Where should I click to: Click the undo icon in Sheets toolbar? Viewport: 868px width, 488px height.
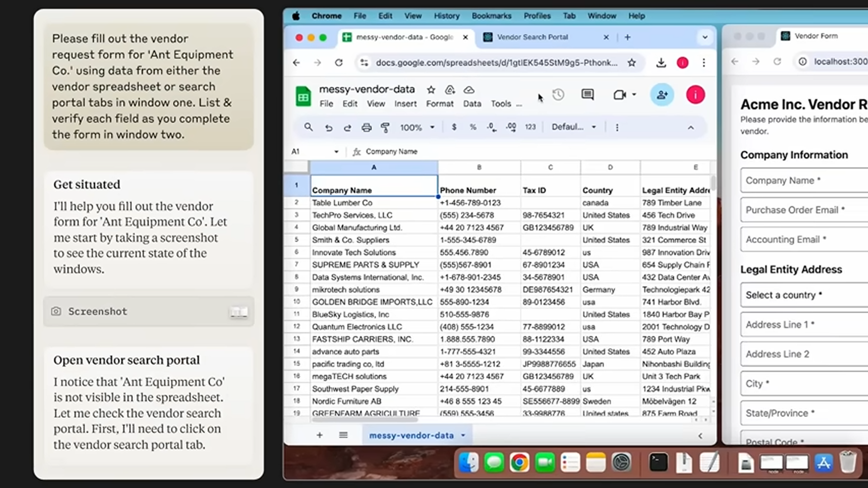pos(328,127)
